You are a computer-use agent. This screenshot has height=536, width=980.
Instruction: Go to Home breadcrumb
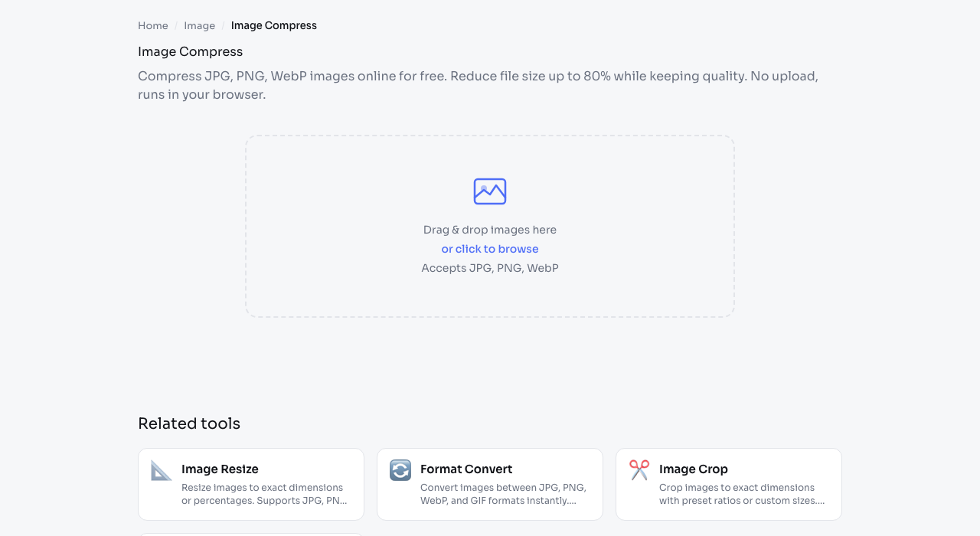[x=153, y=25]
